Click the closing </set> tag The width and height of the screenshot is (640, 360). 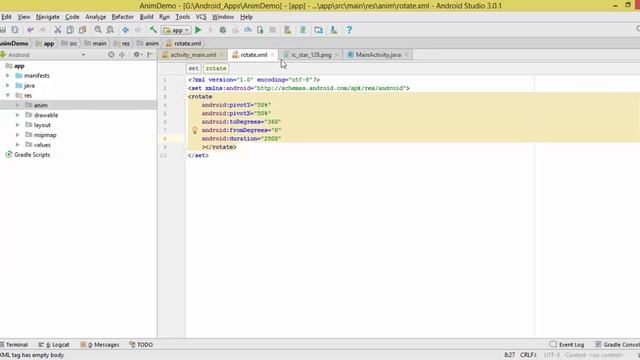(x=198, y=156)
